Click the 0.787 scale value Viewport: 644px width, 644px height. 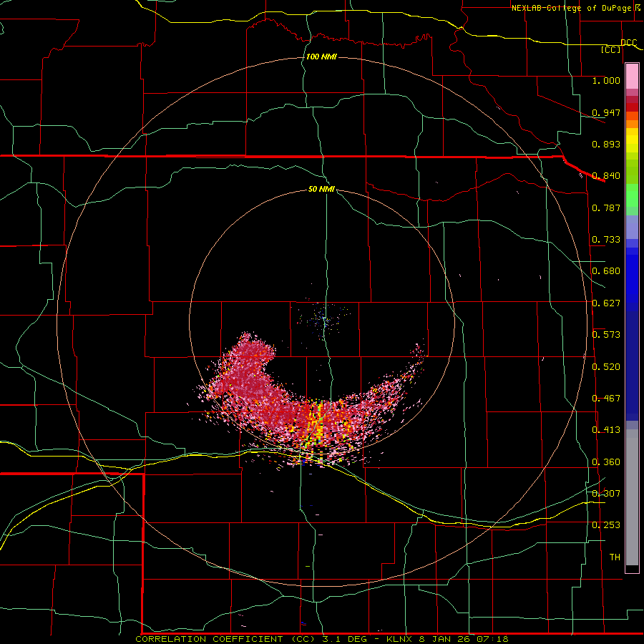(x=606, y=208)
